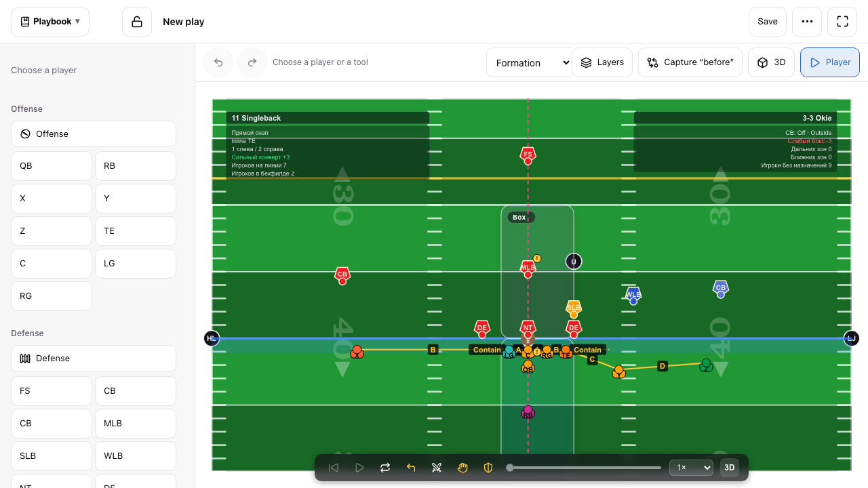
Task: Click the U umpire marker on the field
Action: 574,262
